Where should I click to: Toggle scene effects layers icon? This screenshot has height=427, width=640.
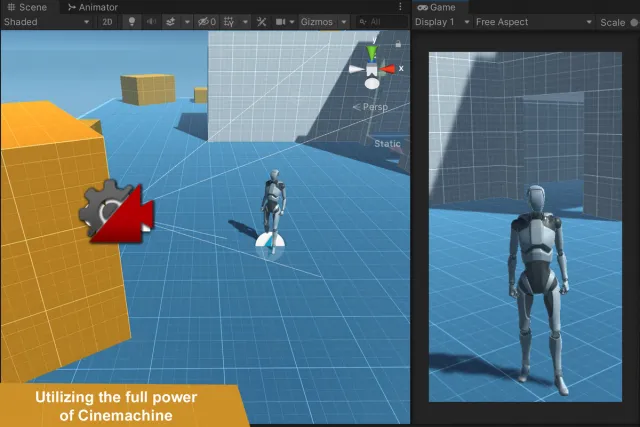[171, 22]
